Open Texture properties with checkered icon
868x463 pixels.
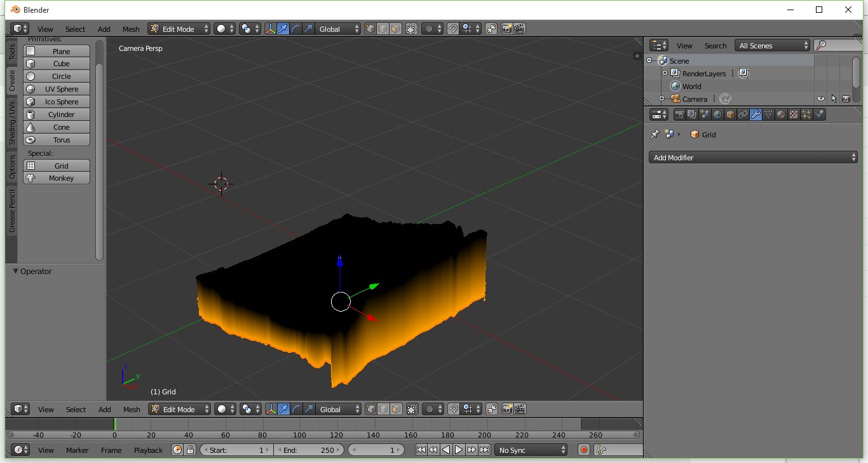[x=792, y=114]
